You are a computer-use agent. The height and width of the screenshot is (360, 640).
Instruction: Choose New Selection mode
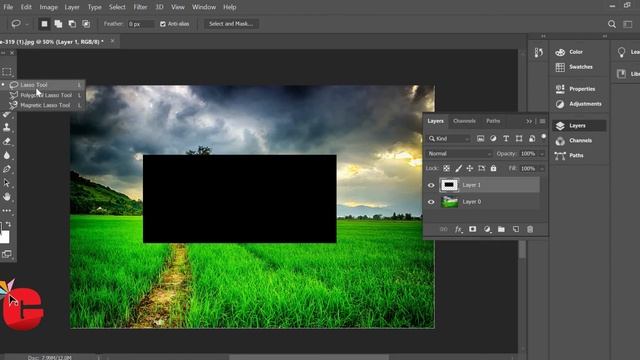pos(44,24)
